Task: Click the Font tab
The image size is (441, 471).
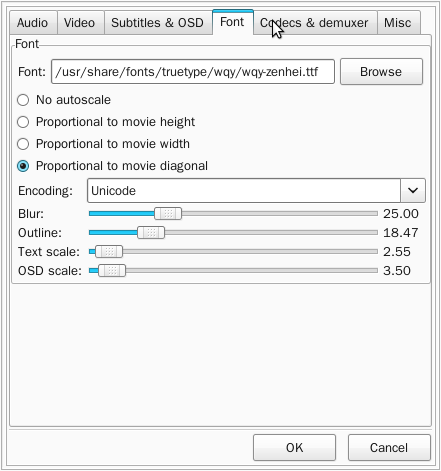Action: 233,22
